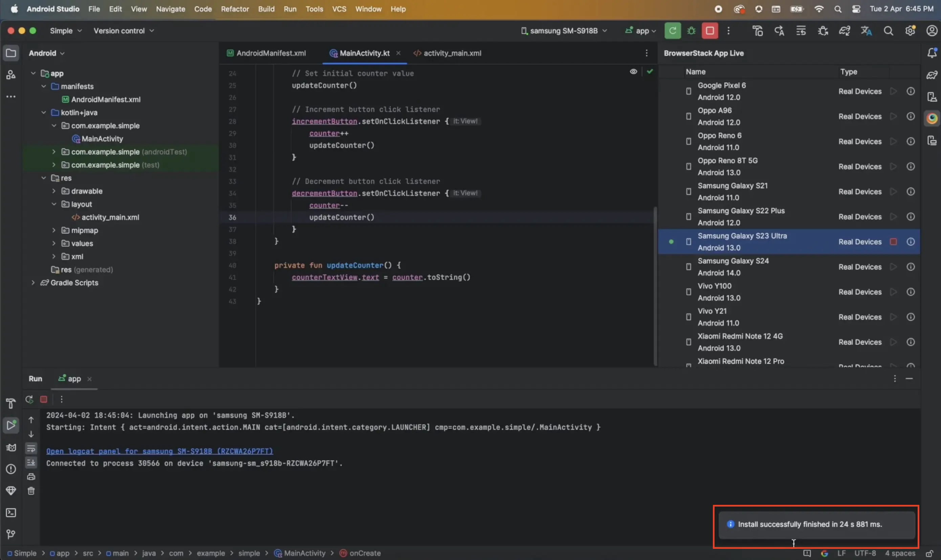941x560 pixels.
Task: Open logcat panel link for samsung device
Action: tap(159, 451)
